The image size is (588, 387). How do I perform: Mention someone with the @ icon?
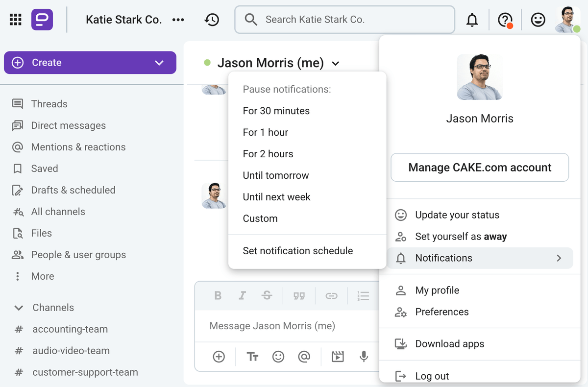pyautogui.click(x=305, y=357)
